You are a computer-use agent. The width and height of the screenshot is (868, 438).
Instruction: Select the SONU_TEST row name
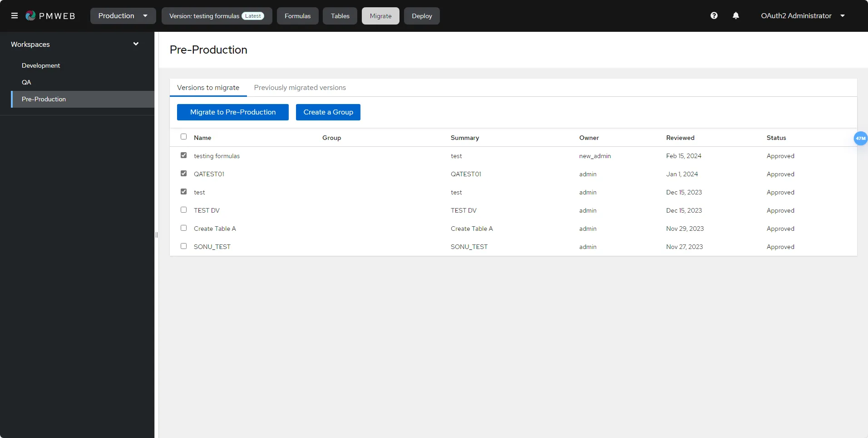click(x=212, y=246)
